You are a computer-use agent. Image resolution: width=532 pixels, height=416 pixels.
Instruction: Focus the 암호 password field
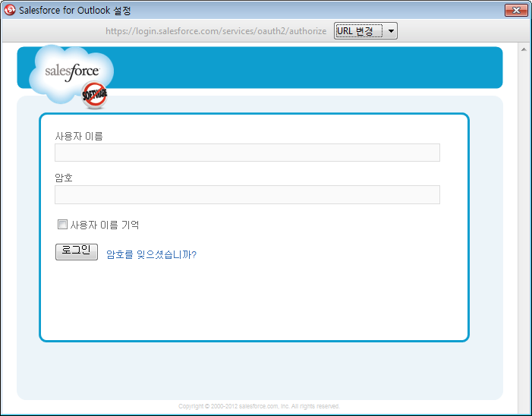pyautogui.click(x=247, y=195)
